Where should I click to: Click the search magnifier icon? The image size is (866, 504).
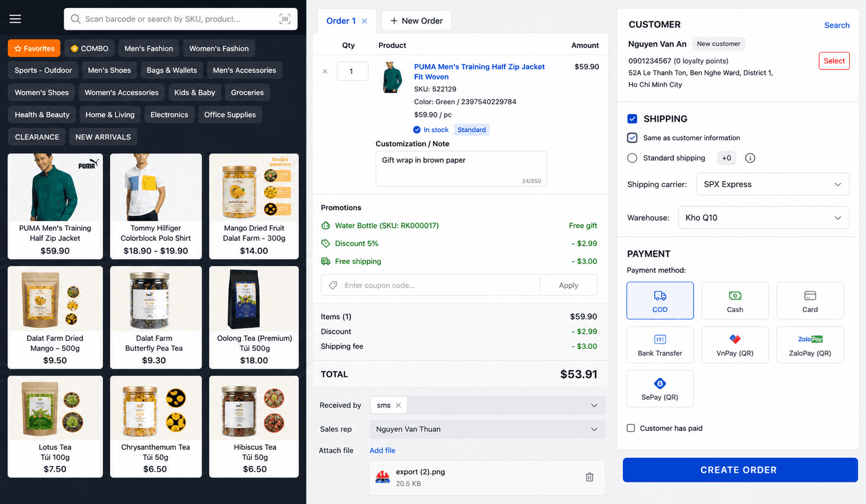[75, 19]
